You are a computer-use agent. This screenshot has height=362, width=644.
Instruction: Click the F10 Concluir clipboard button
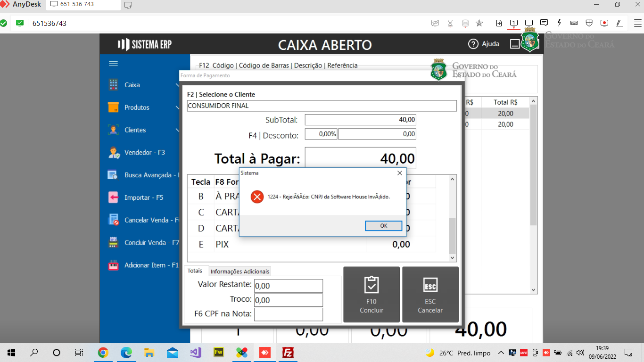372,295
